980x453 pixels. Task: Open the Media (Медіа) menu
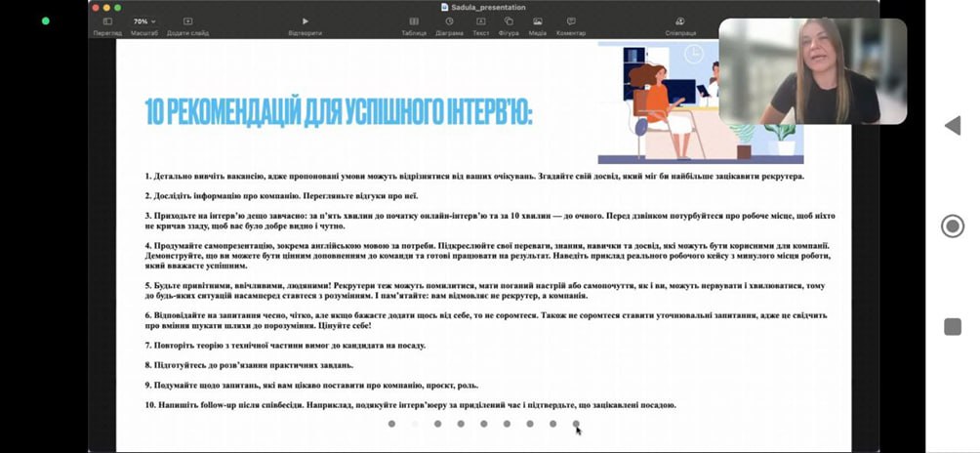(x=538, y=21)
